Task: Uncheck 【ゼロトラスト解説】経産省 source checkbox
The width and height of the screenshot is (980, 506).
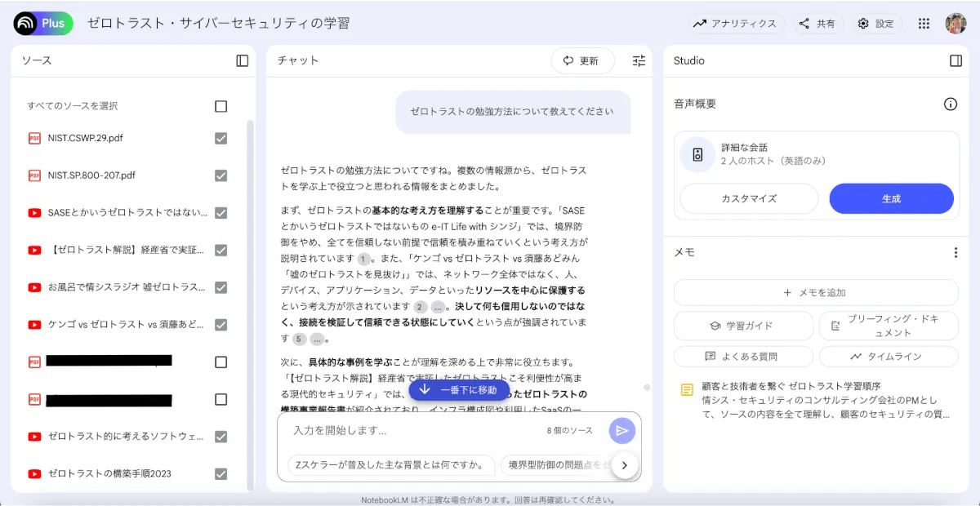Action: click(220, 250)
